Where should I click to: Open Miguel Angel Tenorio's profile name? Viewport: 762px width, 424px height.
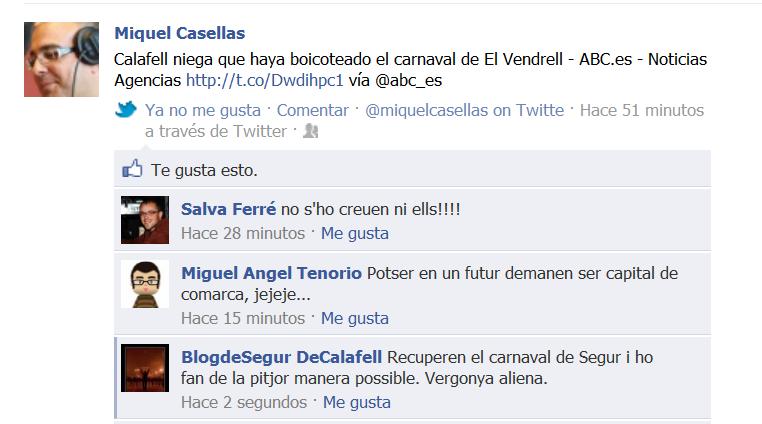click(x=271, y=273)
